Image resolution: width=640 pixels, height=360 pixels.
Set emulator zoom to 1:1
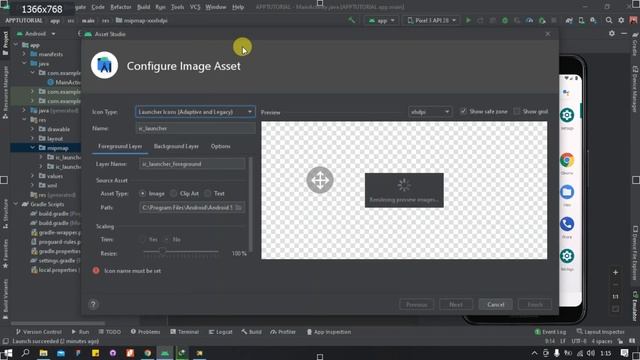(616, 297)
